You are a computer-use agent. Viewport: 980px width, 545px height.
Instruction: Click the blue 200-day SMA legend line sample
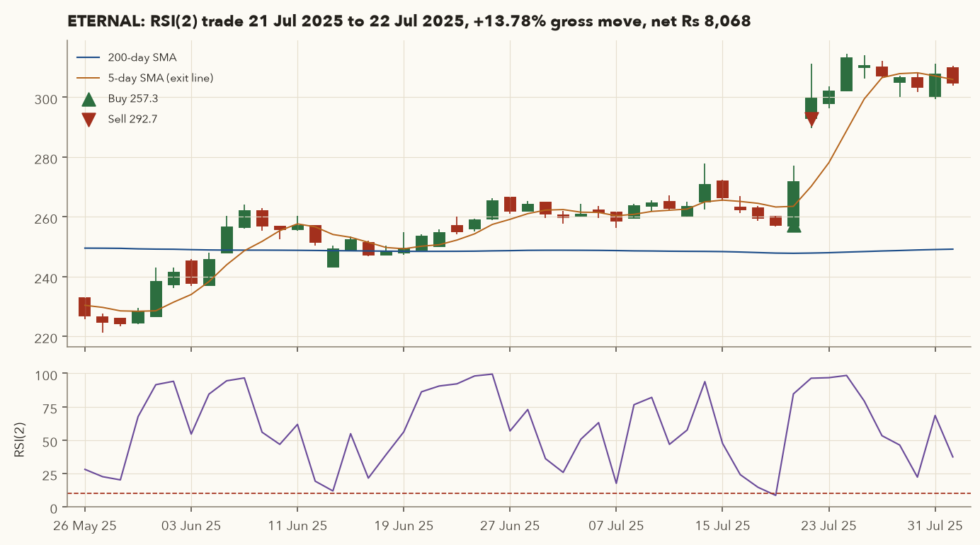[89, 57]
